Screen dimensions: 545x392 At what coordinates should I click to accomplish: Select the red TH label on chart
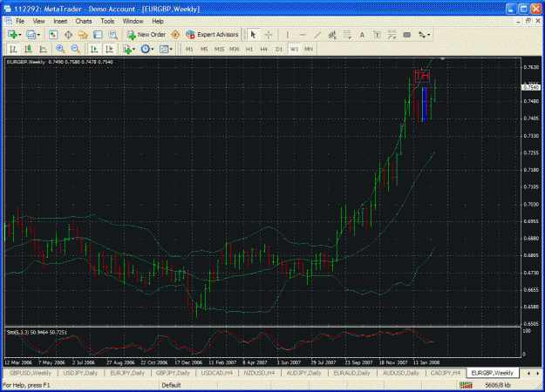click(423, 75)
